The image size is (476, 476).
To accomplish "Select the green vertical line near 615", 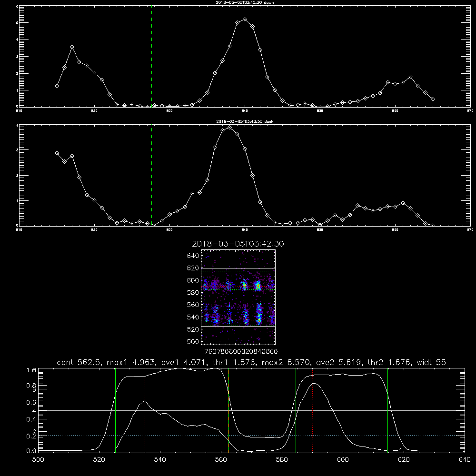I will point(387,410).
